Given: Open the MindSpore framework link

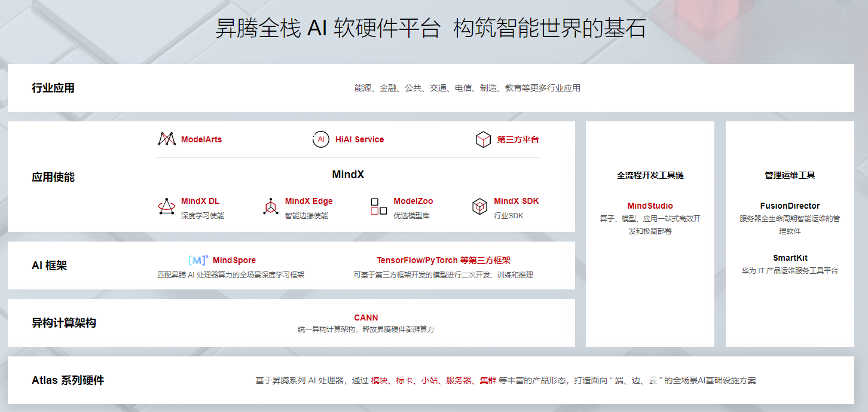Looking at the screenshot, I should [x=234, y=260].
